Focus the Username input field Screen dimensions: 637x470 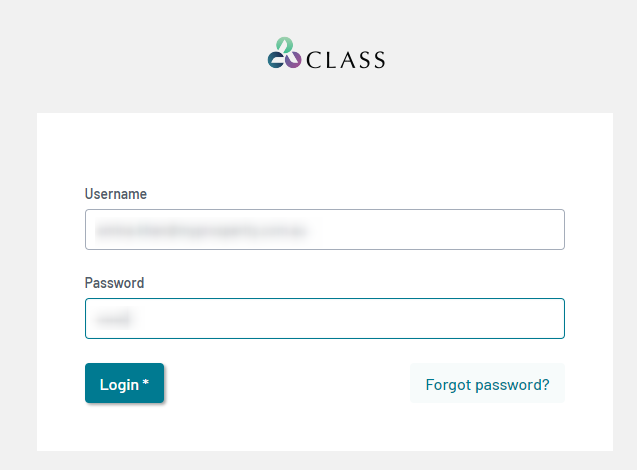[325, 230]
